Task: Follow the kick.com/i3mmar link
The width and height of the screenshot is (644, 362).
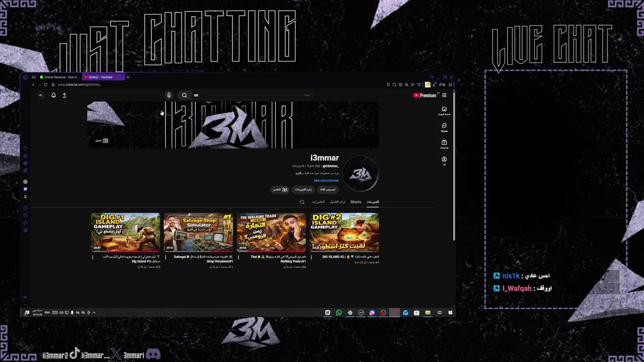Action: 326,180
